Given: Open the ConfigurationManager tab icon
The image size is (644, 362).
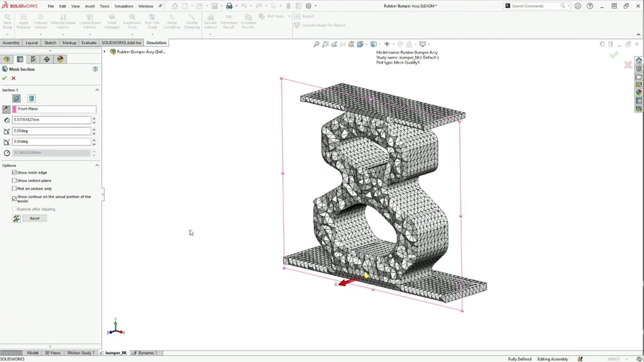Looking at the screenshot, I should pos(34,59).
